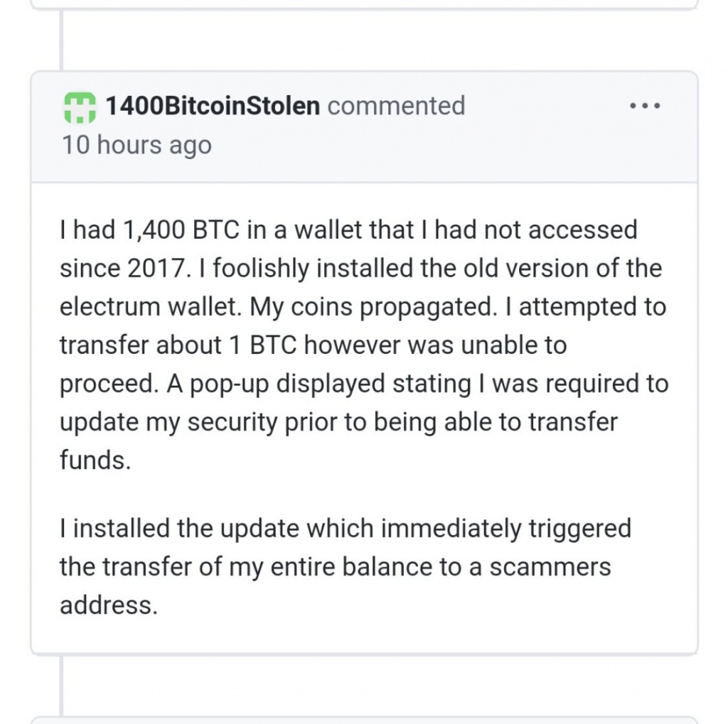Click the paragraph starting "I installed the update"
Viewport: 728px width, 724px height.
[346, 567]
